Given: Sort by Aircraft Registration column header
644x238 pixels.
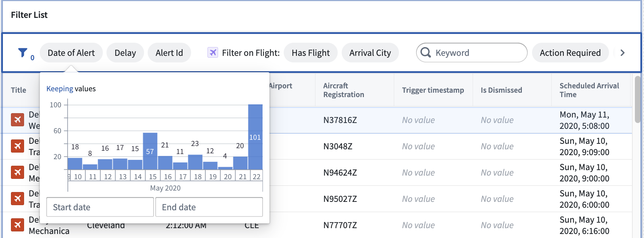Looking at the screenshot, I should click(x=344, y=90).
